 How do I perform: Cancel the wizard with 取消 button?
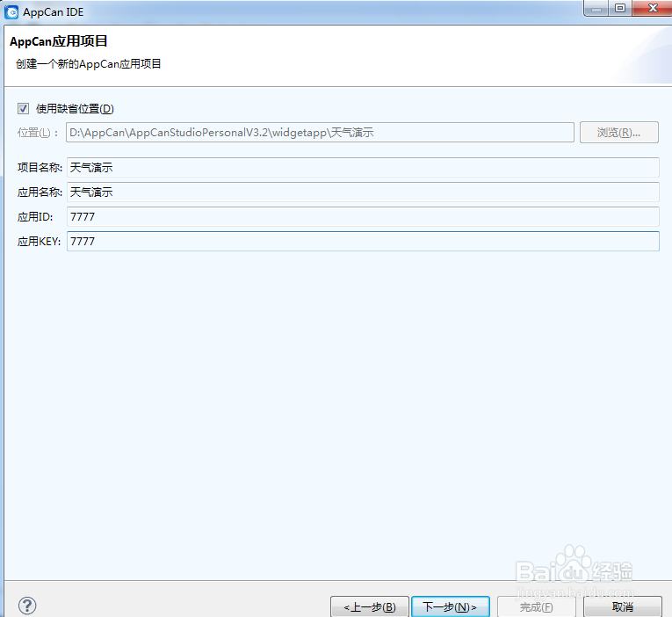click(x=622, y=606)
